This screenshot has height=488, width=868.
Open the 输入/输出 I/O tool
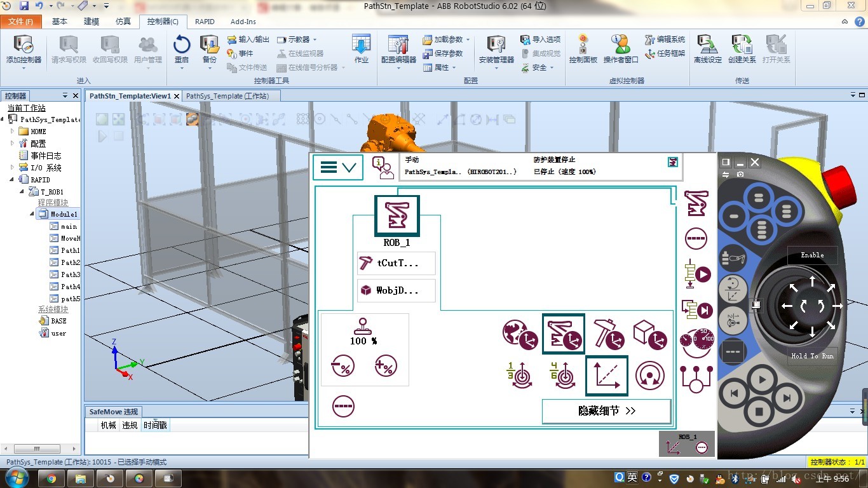coord(248,39)
